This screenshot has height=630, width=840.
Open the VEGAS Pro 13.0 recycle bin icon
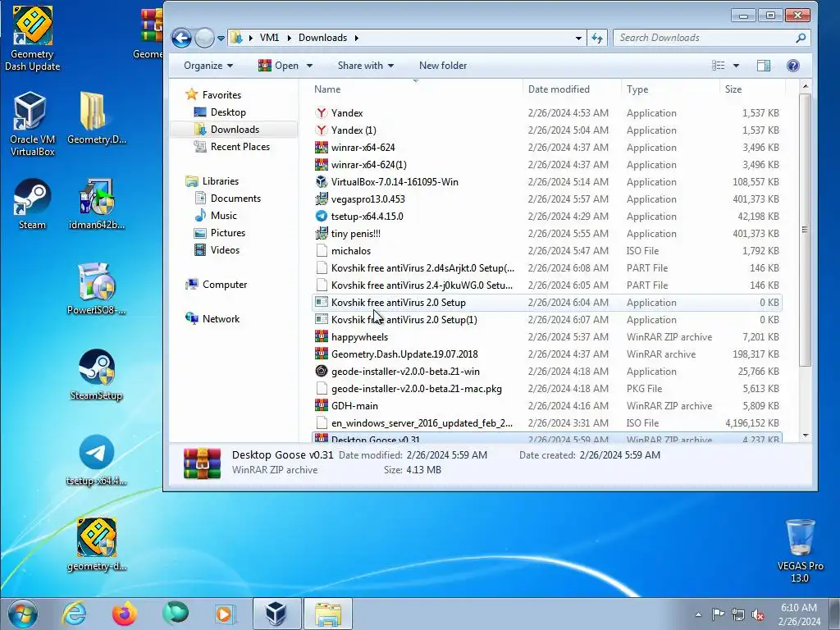pos(800,550)
